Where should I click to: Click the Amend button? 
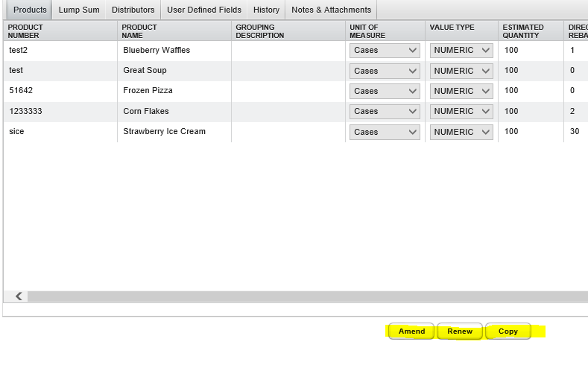(411, 331)
